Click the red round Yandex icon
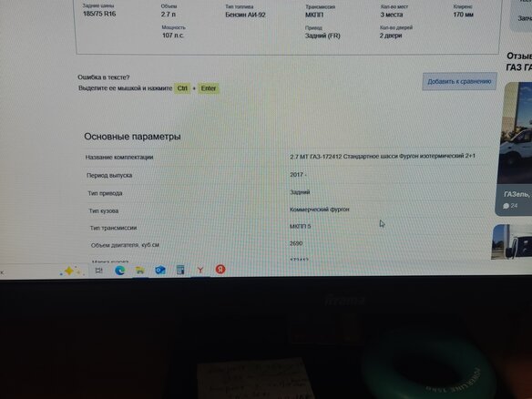532x399 pixels. tap(220, 270)
